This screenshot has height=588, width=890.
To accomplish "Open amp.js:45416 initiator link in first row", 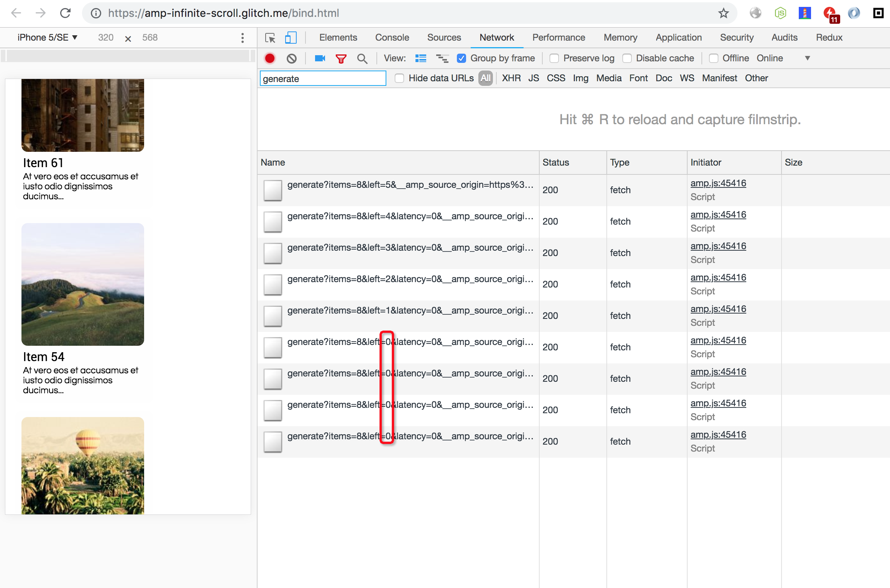I will click(718, 183).
